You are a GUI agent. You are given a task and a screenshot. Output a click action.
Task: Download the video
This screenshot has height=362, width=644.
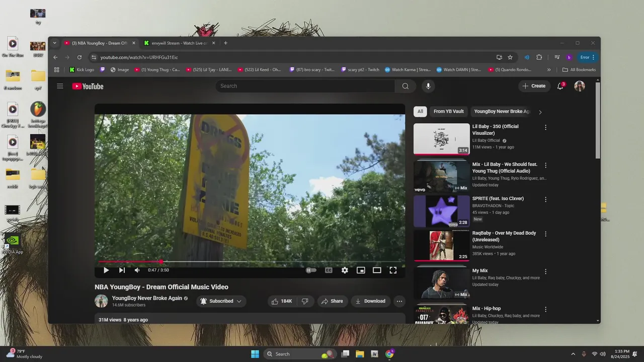(370, 301)
